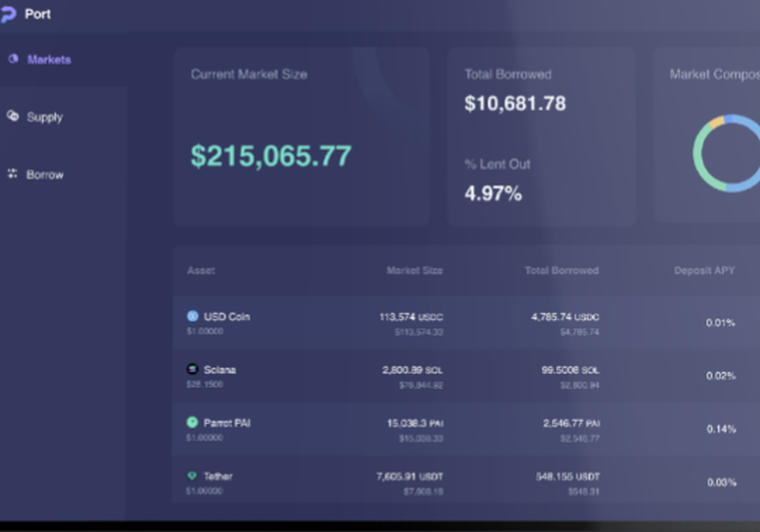The height and width of the screenshot is (532, 760).
Task: Click the Parrot PAI token icon
Action: (192, 423)
